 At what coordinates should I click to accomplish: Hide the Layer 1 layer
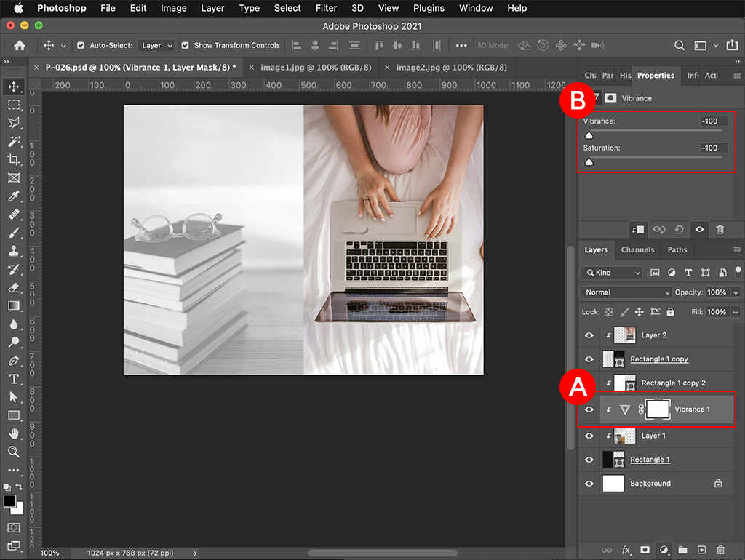tap(589, 436)
